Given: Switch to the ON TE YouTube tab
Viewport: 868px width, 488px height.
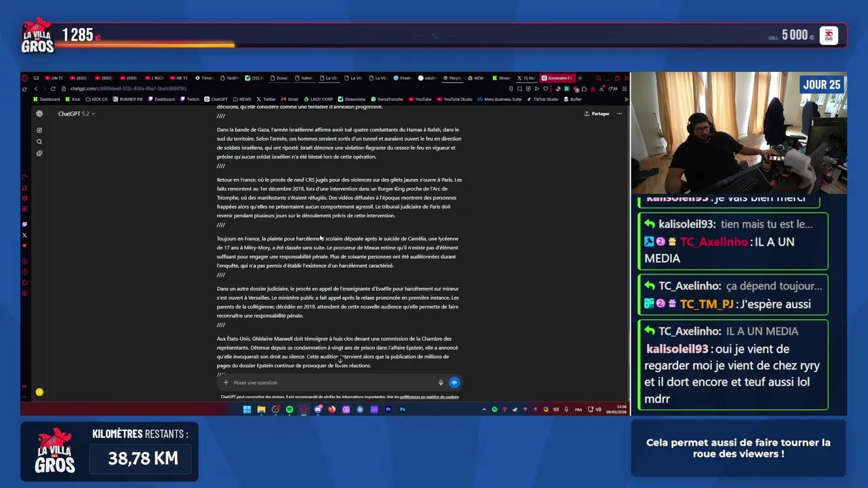Looking at the screenshot, I should [54, 78].
